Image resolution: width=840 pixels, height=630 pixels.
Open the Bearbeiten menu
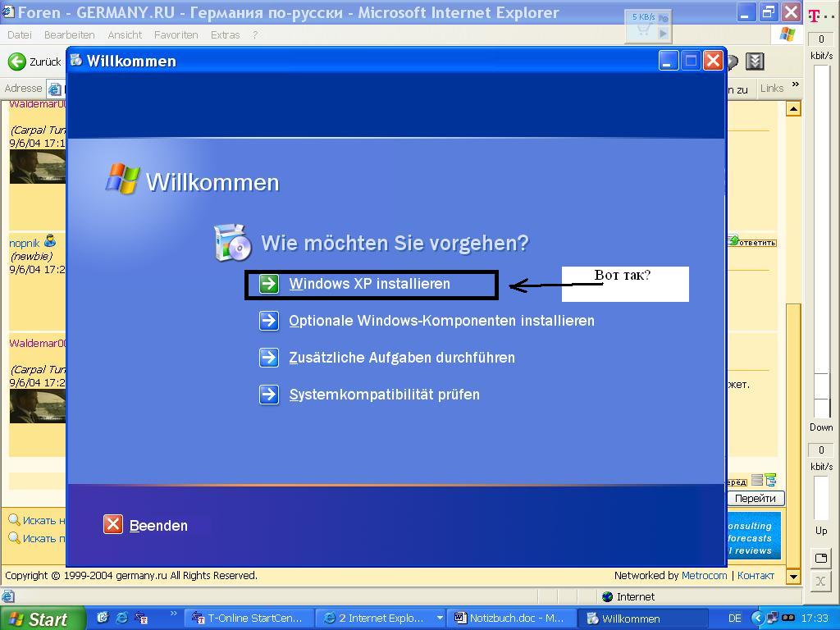click(70, 34)
